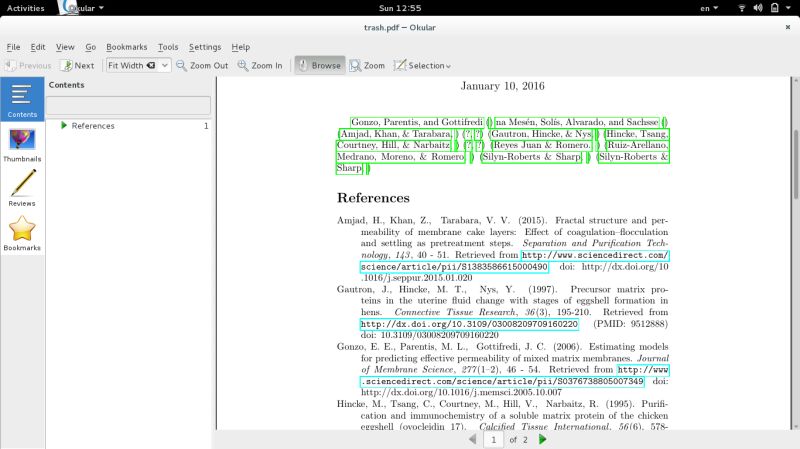Follow the Gonzo, Parentis, and Gottifredi citation
Image resolution: width=800 pixels, height=449 pixels.
pyautogui.click(x=416, y=122)
